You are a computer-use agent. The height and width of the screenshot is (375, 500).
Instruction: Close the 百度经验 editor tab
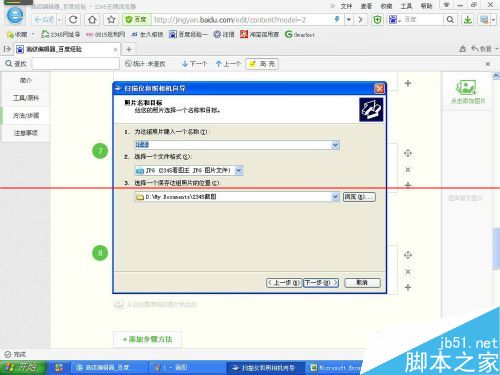[115, 50]
